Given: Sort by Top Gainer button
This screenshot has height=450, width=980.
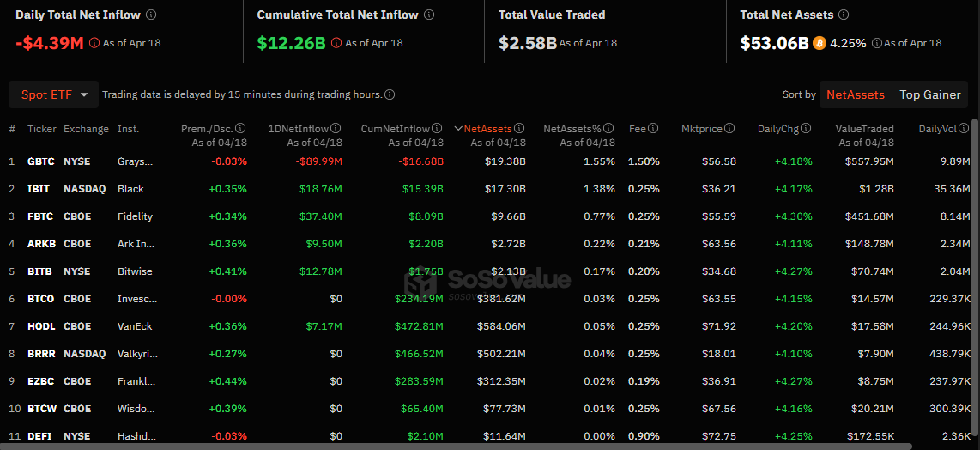Looking at the screenshot, I should pos(929,95).
